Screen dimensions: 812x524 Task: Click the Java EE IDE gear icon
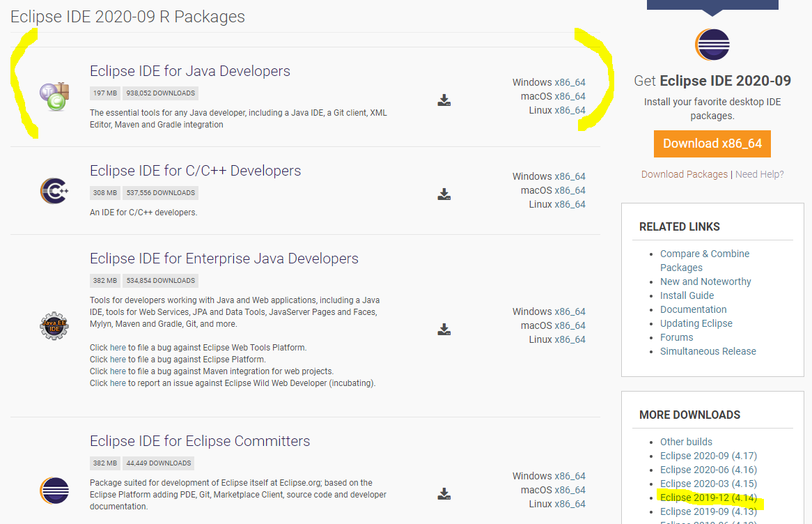[54, 326]
